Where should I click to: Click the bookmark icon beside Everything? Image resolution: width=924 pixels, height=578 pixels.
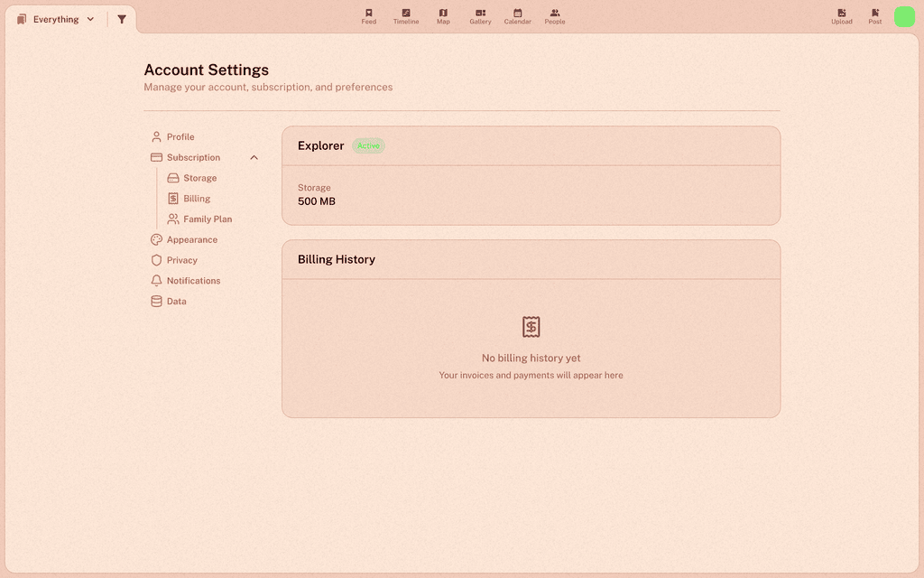(x=22, y=20)
